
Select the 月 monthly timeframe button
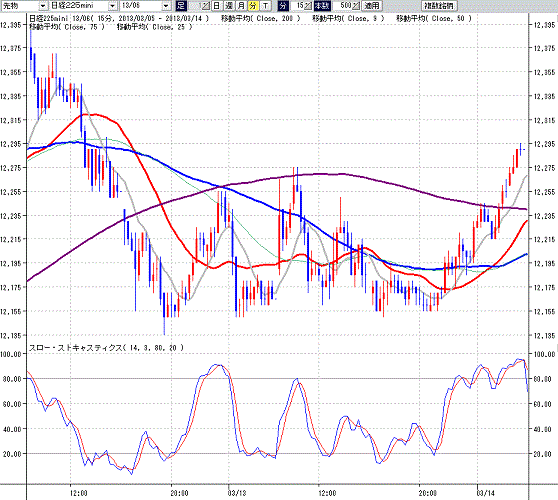(241, 6)
